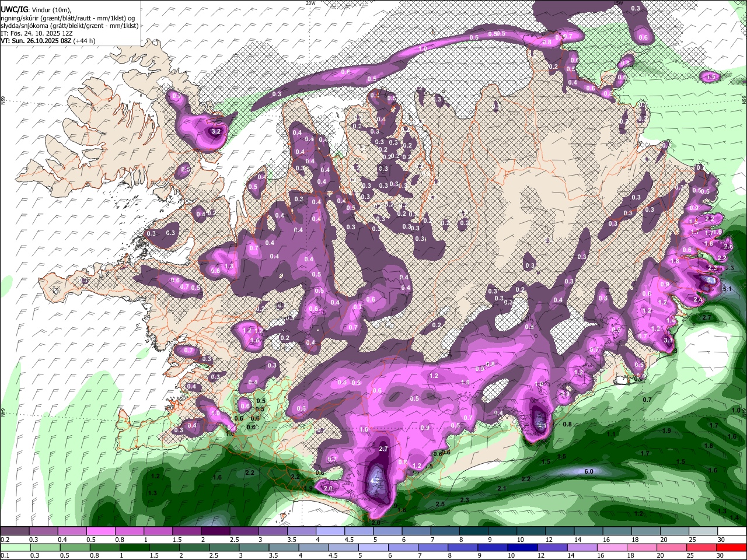Select the light grey snow swatch starting at 25
Image resolution: width=747 pixels, height=560 pixels.
703,531
